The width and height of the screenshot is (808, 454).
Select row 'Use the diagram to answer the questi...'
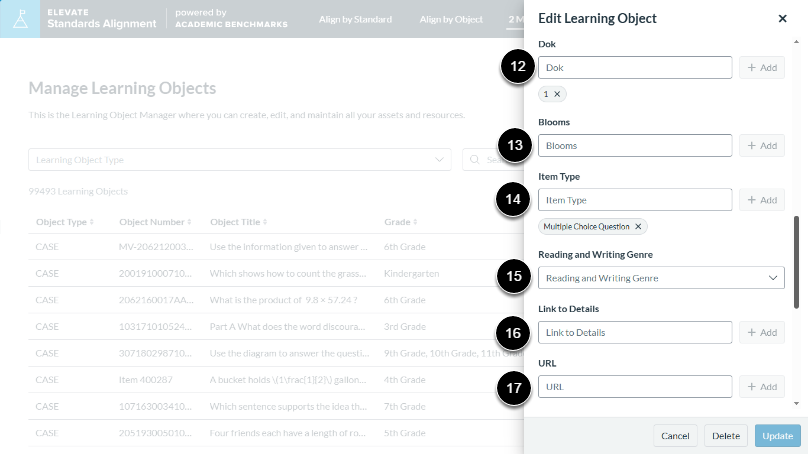point(276,354)
